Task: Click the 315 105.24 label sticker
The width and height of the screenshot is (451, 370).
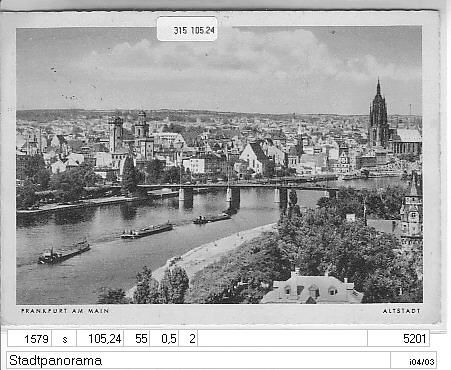Action: click(187, 29)
